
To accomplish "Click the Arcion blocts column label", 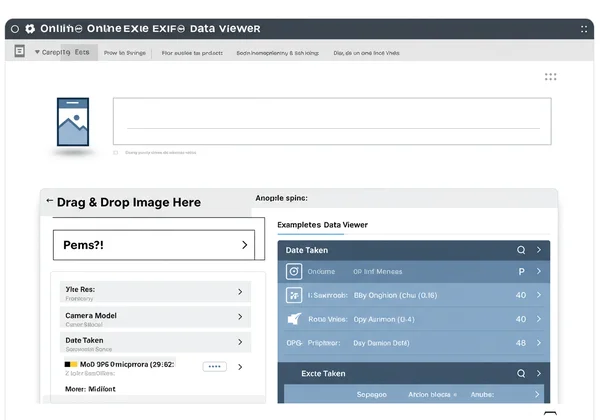I will click(x=429, y=394).
